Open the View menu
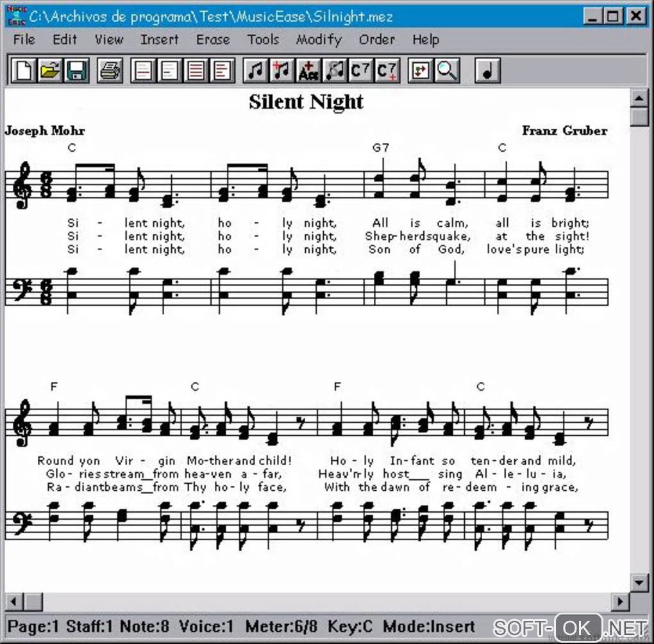Viewport: 654px width, 644px height. coord(109,40)
